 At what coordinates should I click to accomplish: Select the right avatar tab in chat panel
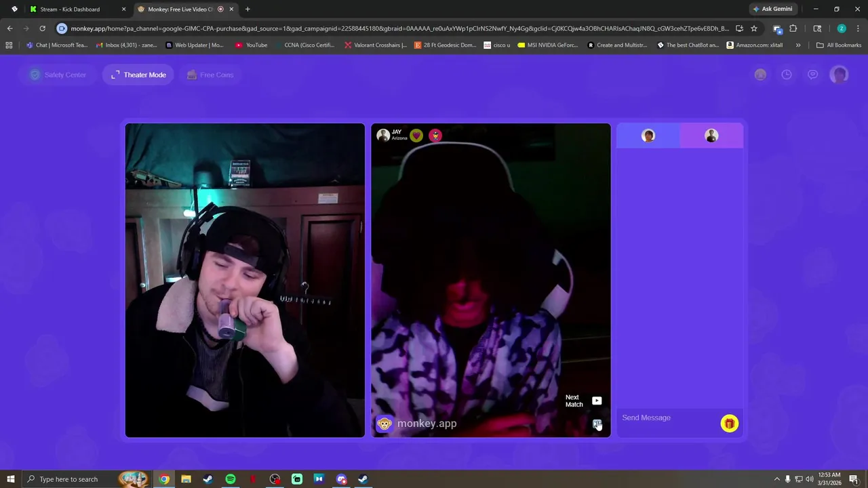pyautogui.click(x=711, y=136)
